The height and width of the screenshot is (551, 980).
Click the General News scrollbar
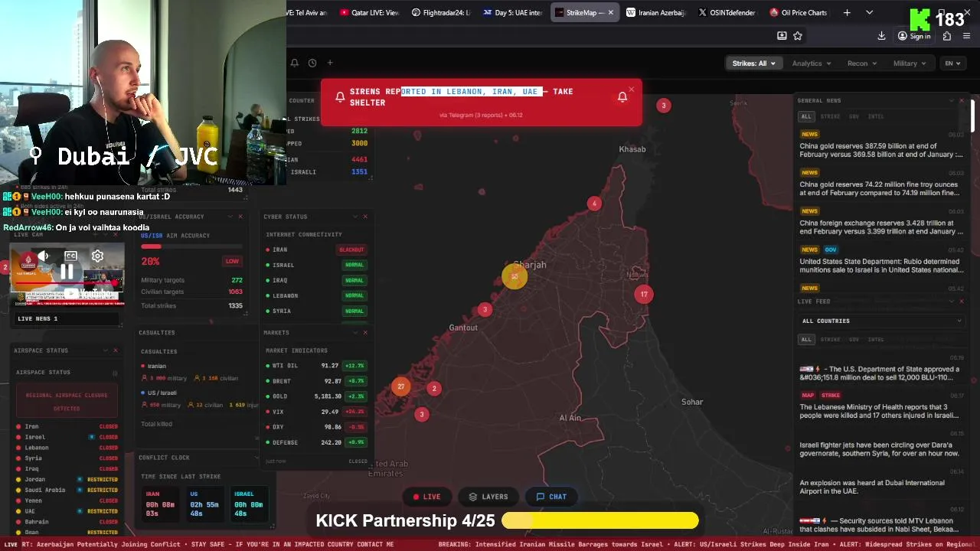972,115
